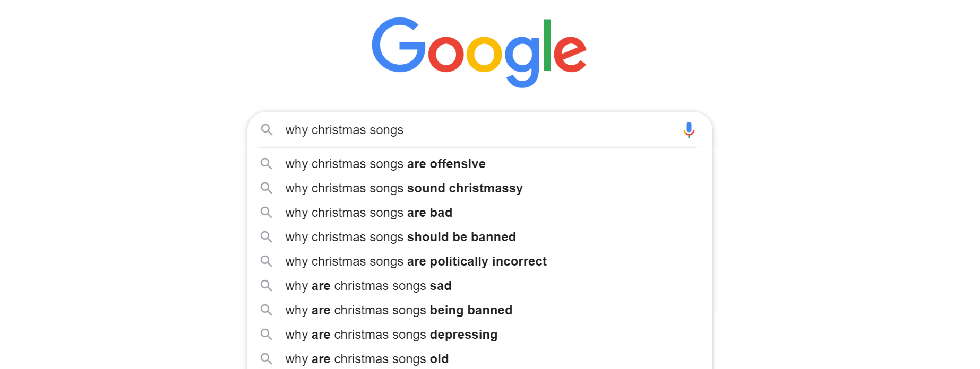Focus the search field containing "why christmas songs"

pos(478,130)
